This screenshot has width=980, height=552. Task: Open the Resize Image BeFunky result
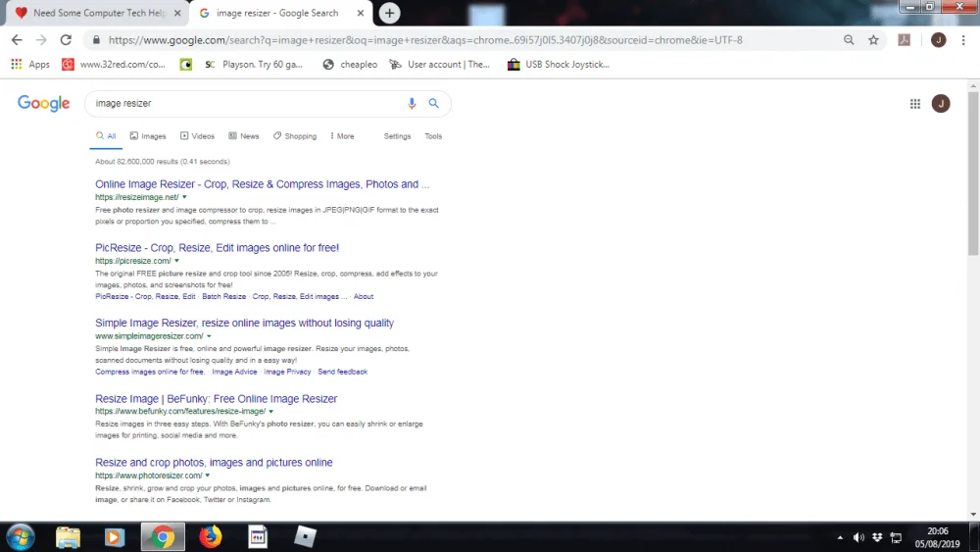[217, 399]
